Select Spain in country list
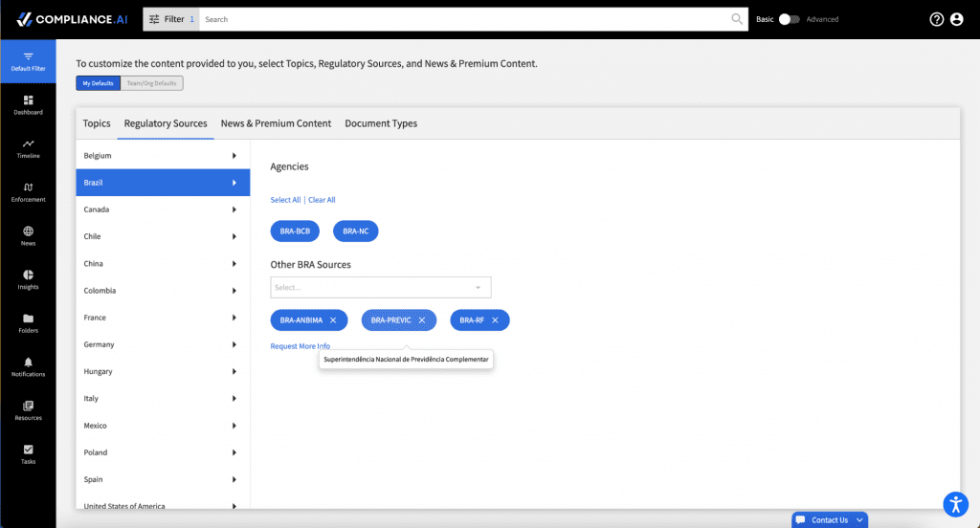This screenshot has width=980, height=528. [163, 479]
